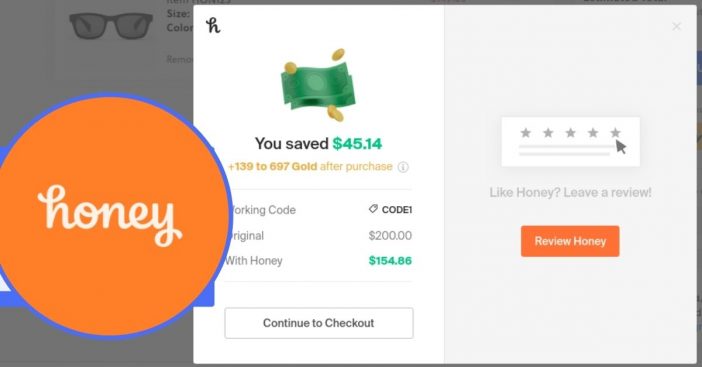Close the Honey savings popup
Viewport: 702px width, 367px height.
[x=676, y=26]
